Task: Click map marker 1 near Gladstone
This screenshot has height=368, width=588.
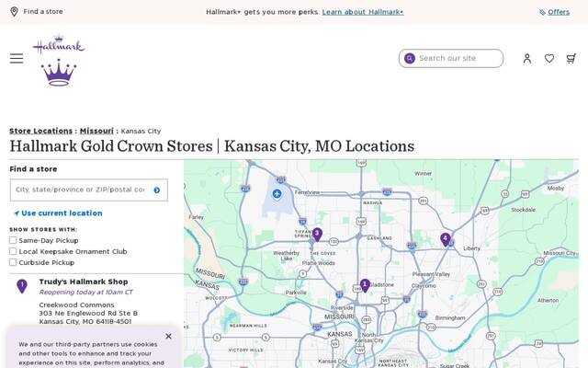Action: tap(365, 285)
